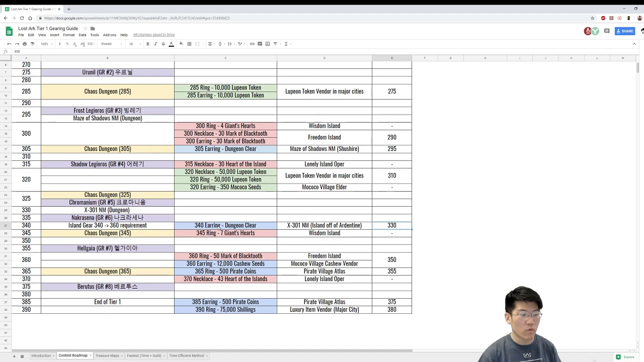Open the Add-ons menu

coord(110,35)
